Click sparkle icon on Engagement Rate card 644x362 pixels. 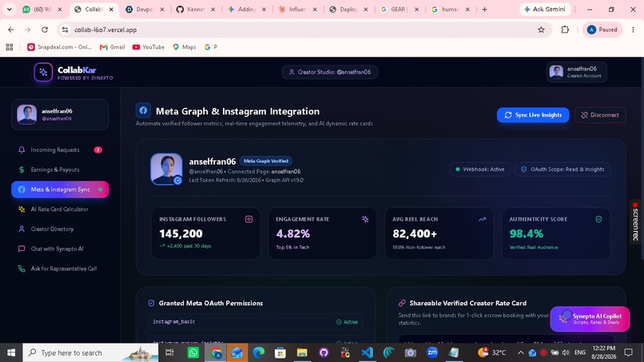365,220
